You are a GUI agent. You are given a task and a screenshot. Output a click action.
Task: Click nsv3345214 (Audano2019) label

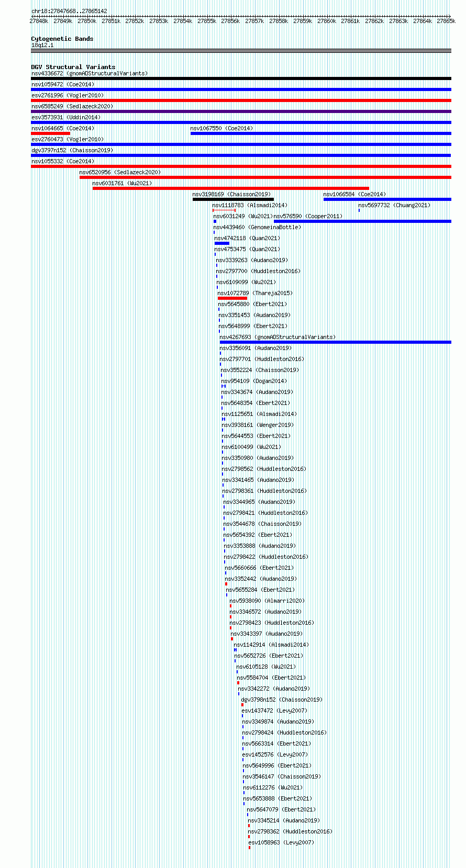click(x=284, y=820)
